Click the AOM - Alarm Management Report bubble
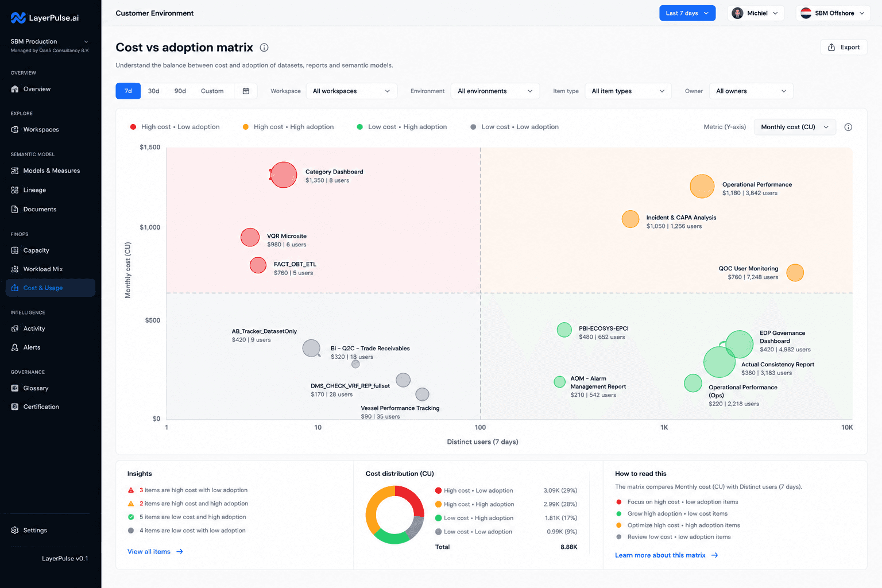 tap(559, 382)
